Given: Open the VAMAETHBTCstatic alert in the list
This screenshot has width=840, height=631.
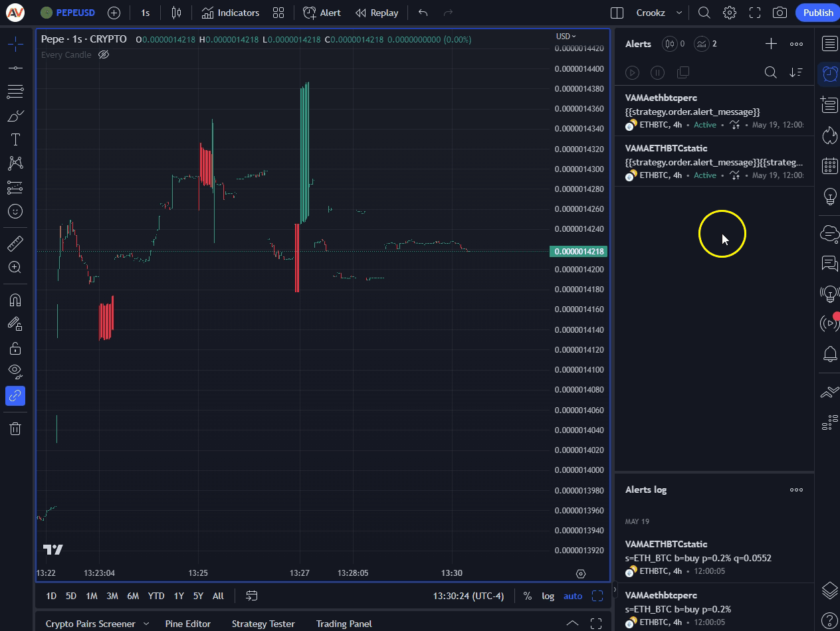Looking at the screenshot, I should click(714, 161).
